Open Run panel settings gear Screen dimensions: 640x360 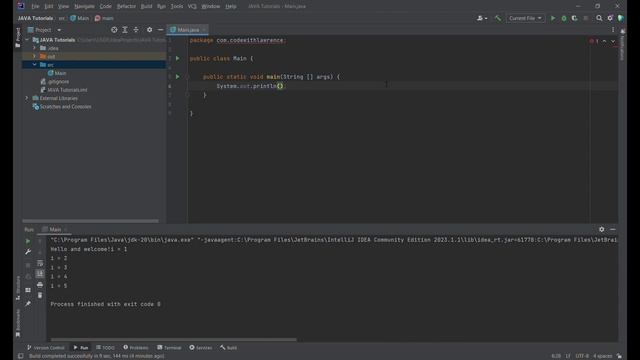pos(602,229)
